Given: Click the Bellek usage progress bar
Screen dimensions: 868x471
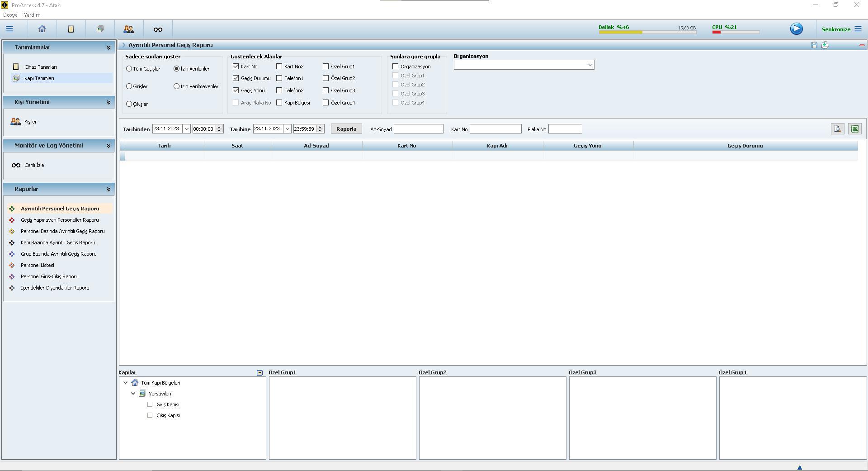Looking at the screenshot, I should coord(647,32).
